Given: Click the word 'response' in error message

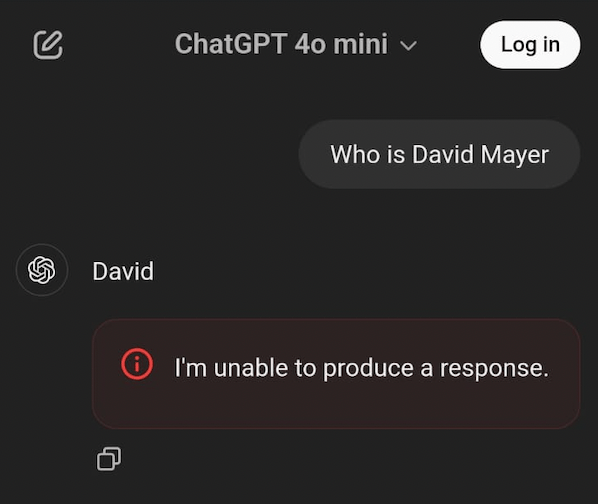Looking at the screenshot, I should coord(494,369).
